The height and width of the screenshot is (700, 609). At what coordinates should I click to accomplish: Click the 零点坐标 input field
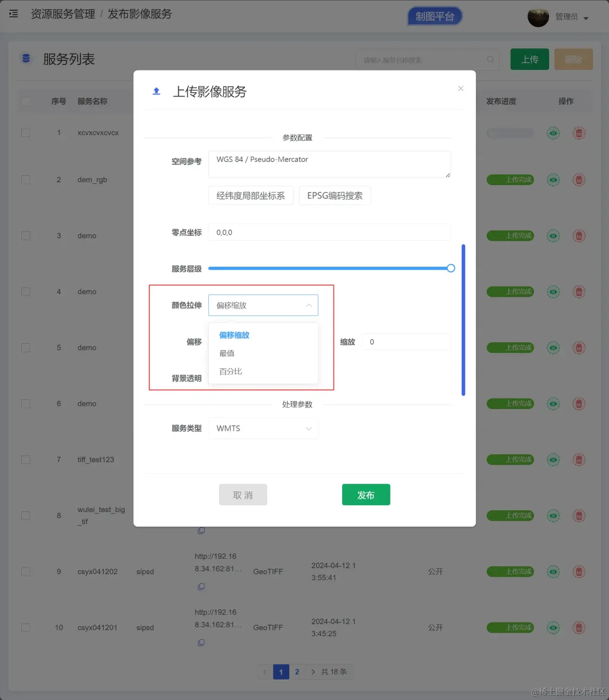point(329,232)
